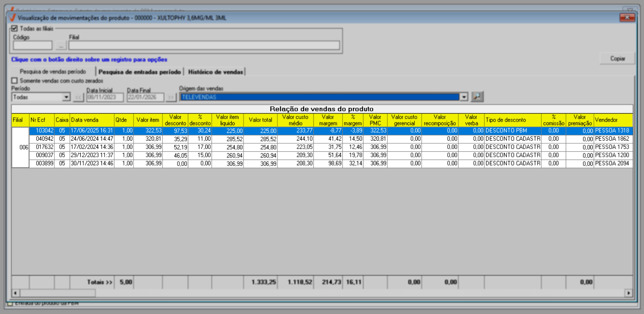This screenshot has width=644, height=314.
Task: Click the Data Inicial date field
Action: coord(105,97)
